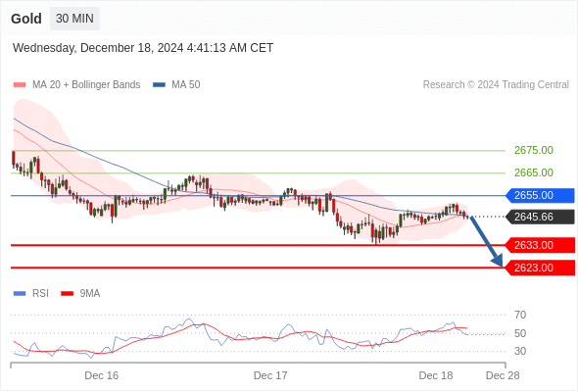Screen dimensions: 578x392
Task: Click the RSI legend color swatch
Action: pos(20,294)
